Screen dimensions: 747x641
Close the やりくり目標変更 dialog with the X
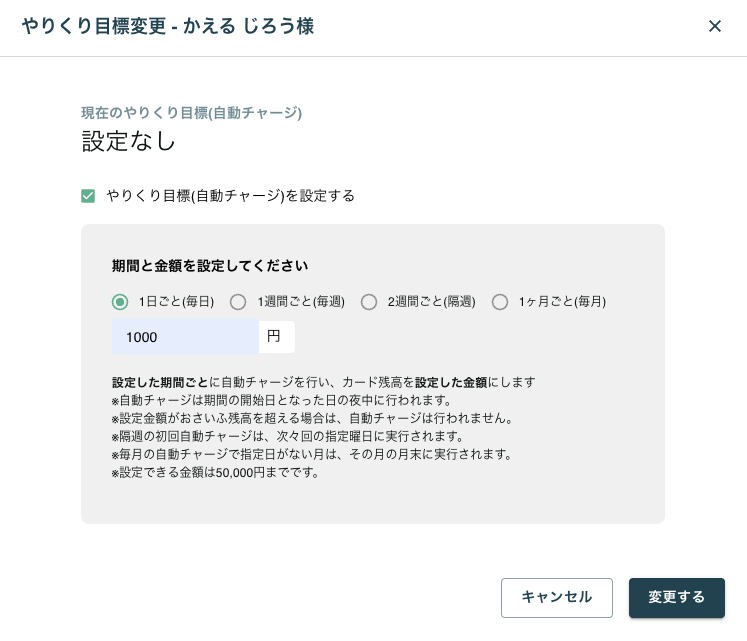pyautogui.click(x=714, y=27)
